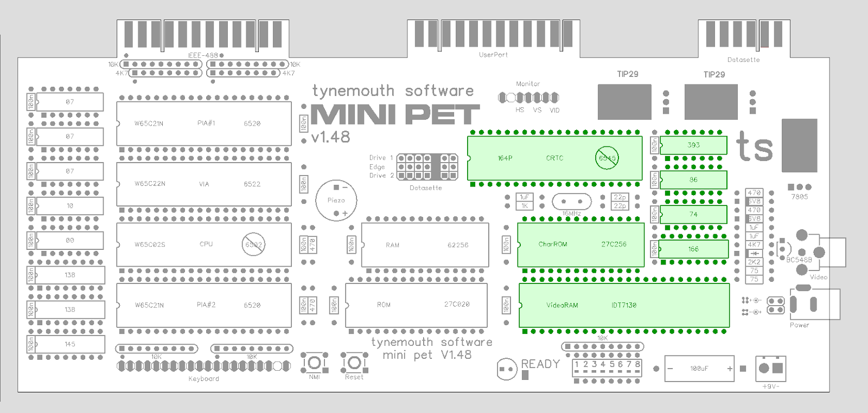Select the chip labeled 10

(70, 206)
